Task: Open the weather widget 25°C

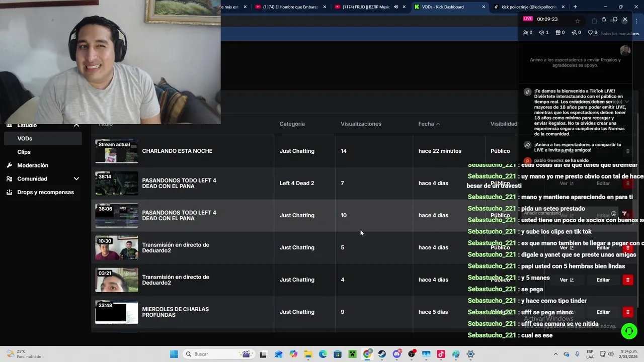Action: (x=23, y=354)
